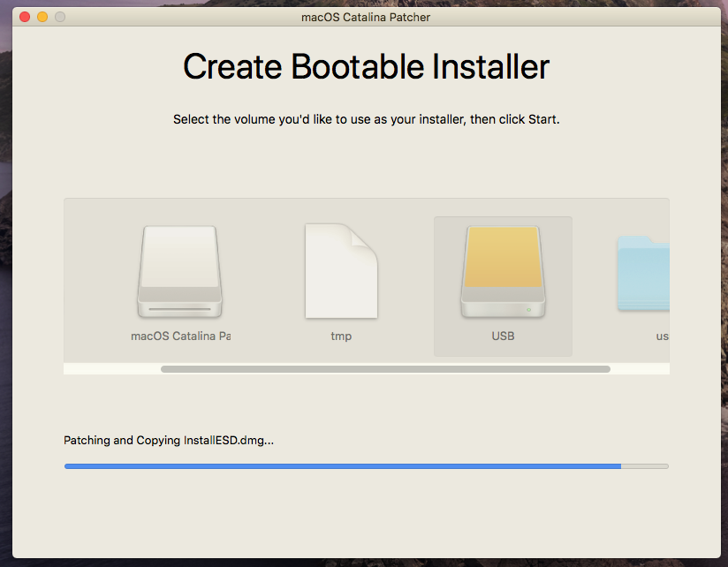728x567 pixels.
Task: Click the 'USB' volume label
Action: pos(503,336)
